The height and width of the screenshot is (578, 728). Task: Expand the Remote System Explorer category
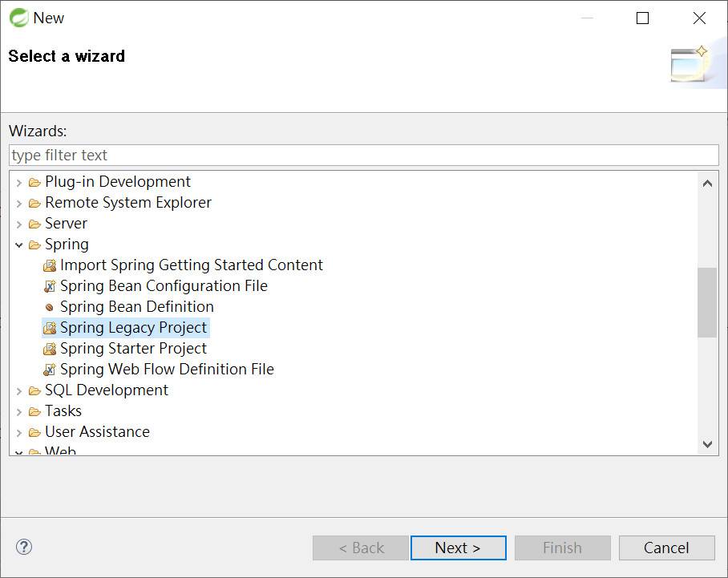pyautogui.click(x=19, y=204)
